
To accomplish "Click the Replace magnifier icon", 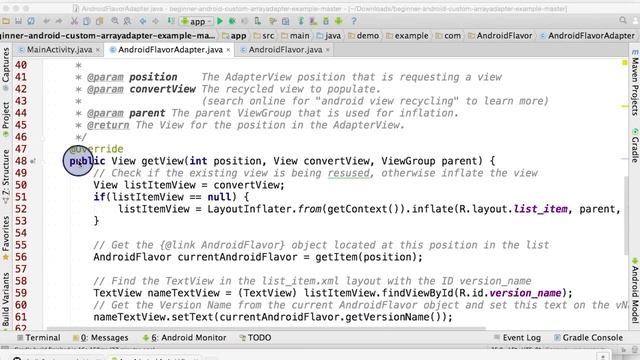I will pos(127,21).
